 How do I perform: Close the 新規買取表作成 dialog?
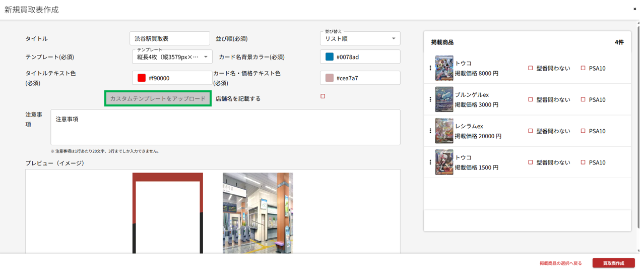[x=635, y=9]
